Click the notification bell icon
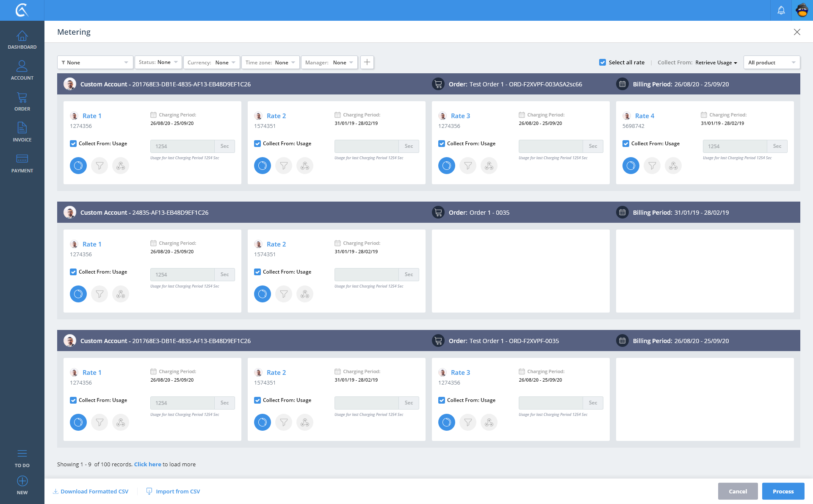 click(781, 10)
